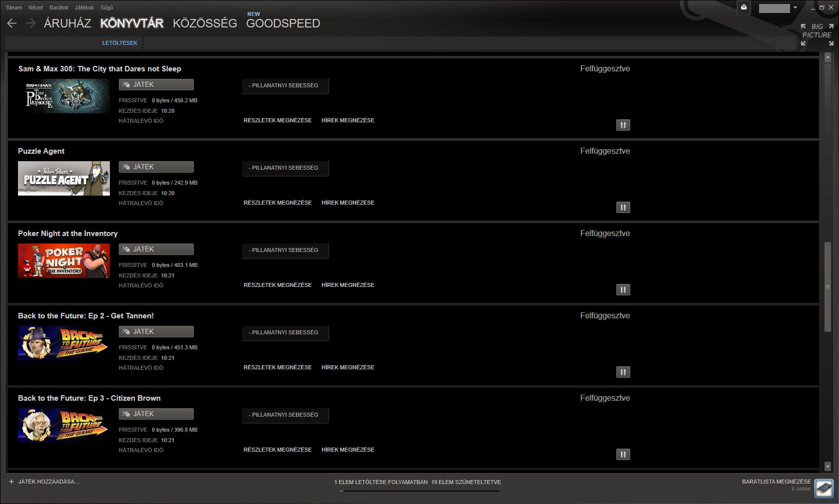Open the account name dropdown arrow

795,8
